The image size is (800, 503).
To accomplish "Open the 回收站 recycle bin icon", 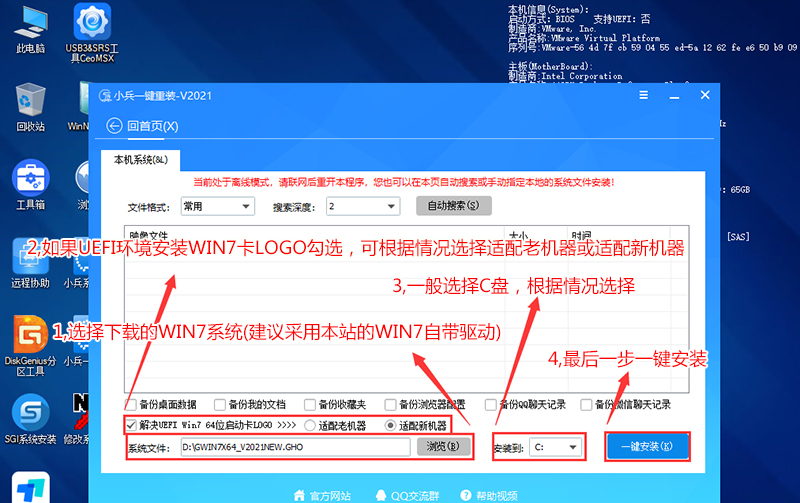I will (31, 108).
